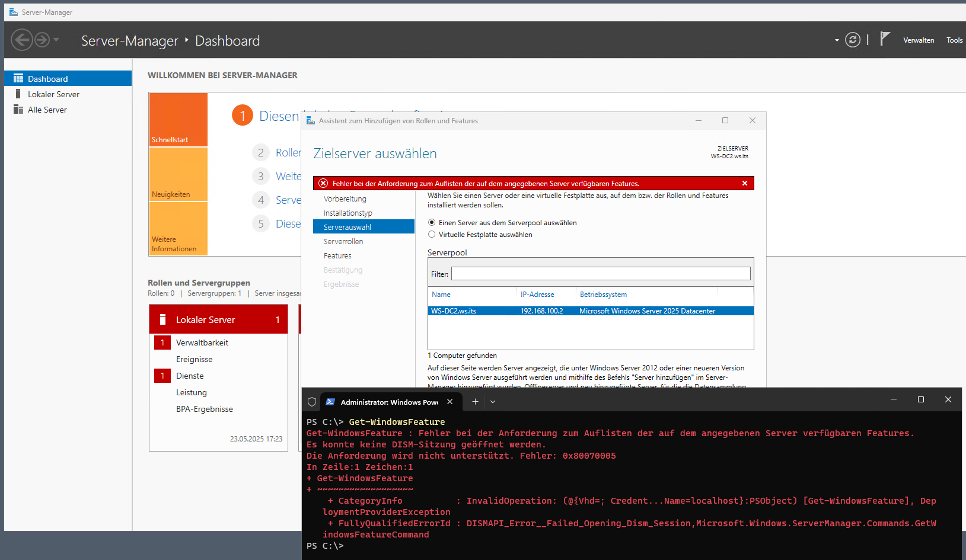Screen dimensions: 966x560
Task: Click the Weitere Informationen tile
Action: point(178,229)
